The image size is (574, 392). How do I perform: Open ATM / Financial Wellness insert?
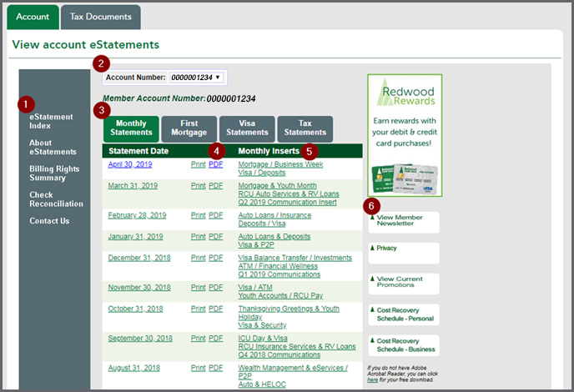point(278,266)
